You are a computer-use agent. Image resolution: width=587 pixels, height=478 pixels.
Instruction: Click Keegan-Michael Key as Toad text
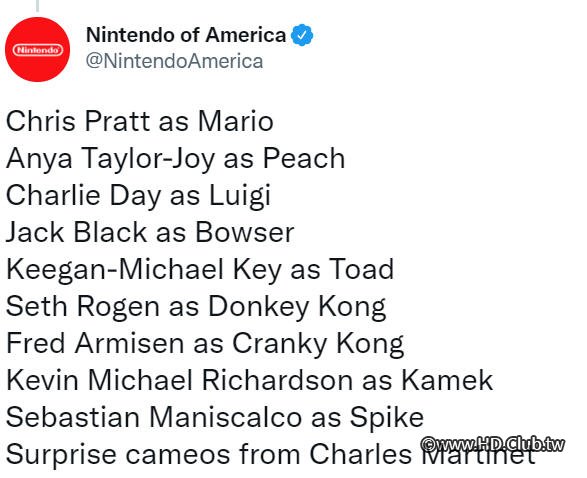click(x=200, y=269)
